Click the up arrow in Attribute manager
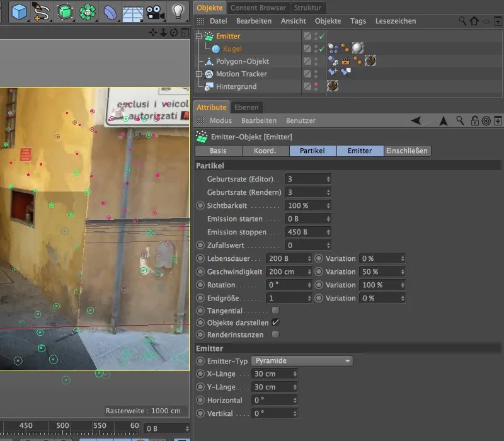The height and width of the screenshot is (441, 504). (444, 121)
